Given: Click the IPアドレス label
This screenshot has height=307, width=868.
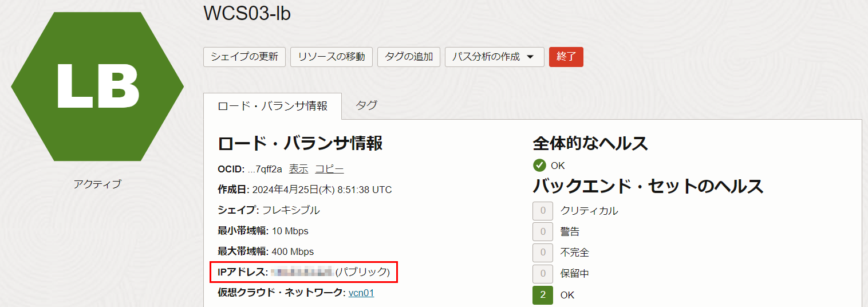Looking at the screenshot, I should 243,272.
